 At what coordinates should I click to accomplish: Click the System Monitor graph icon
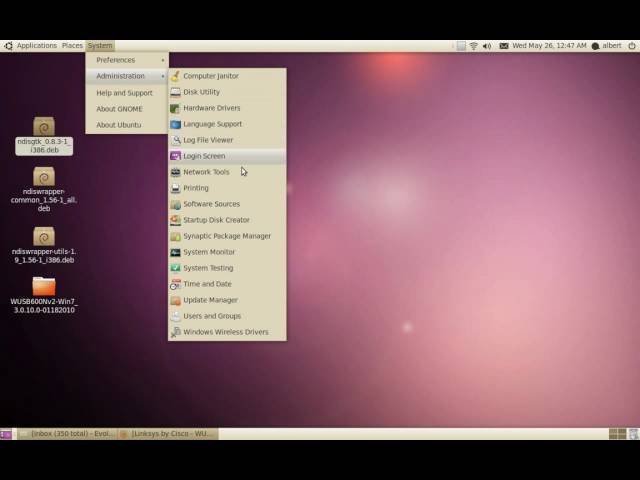pos(176,252)
